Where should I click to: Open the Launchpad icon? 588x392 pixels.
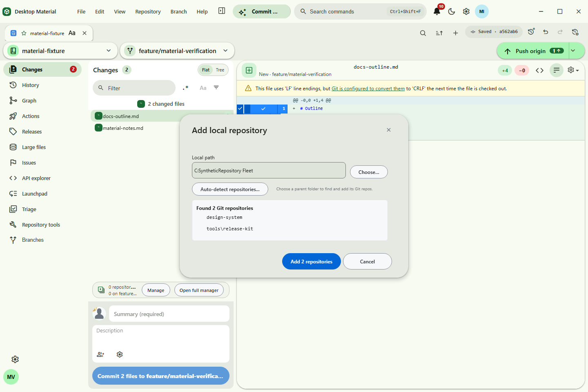point(13,194)
